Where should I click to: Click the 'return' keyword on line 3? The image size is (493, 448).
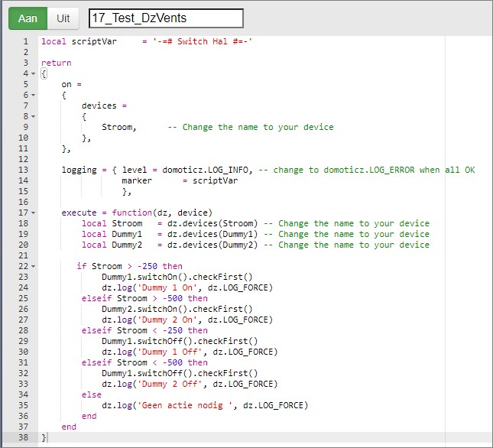coord(57,63)
